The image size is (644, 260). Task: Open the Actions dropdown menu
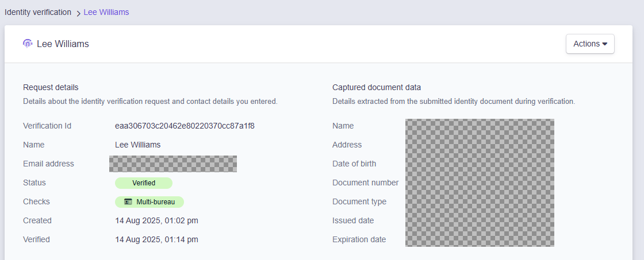click(x=589, y=44)
